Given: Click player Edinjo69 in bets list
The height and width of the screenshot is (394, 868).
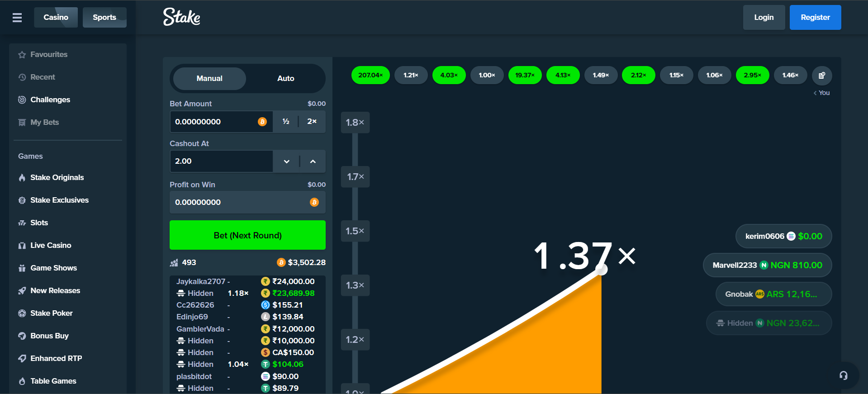Looking at the screenshot, I should [192, 317].
